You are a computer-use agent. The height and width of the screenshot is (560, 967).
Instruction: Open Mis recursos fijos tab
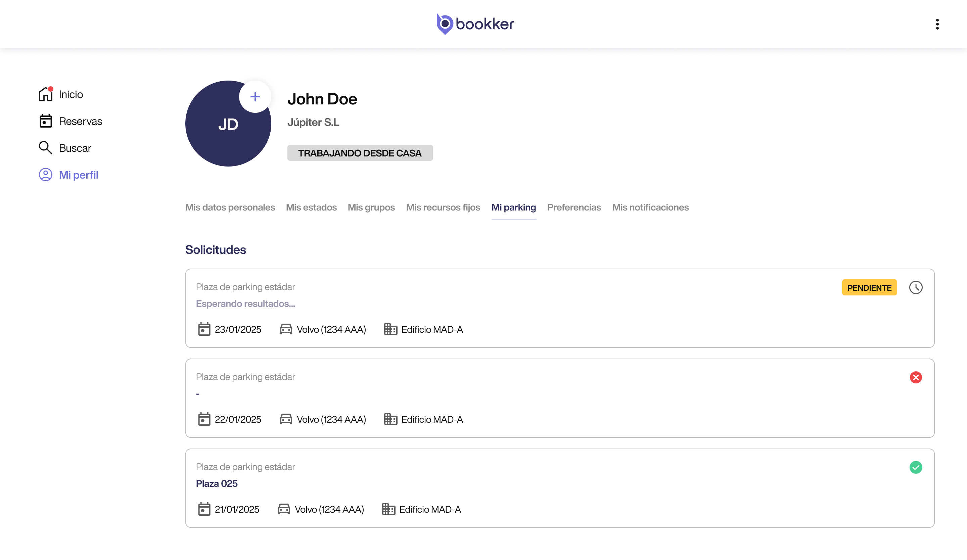[x=443, y=207]
